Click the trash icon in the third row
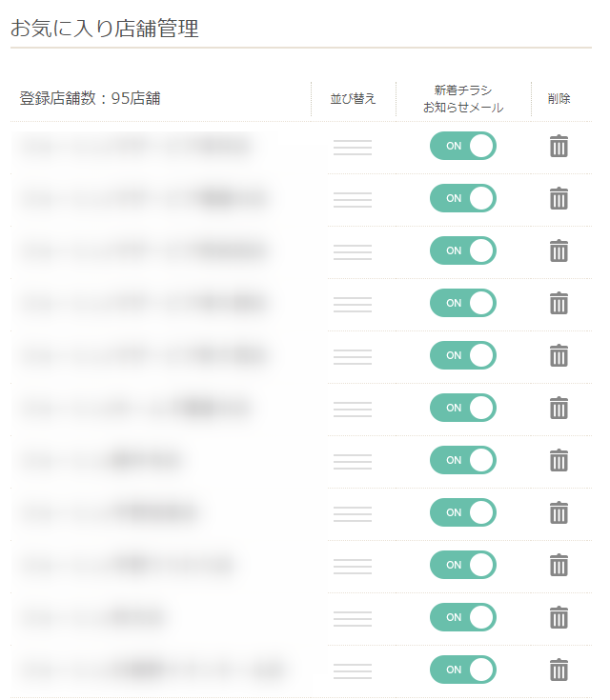610x700 pixels. [559, 251]
